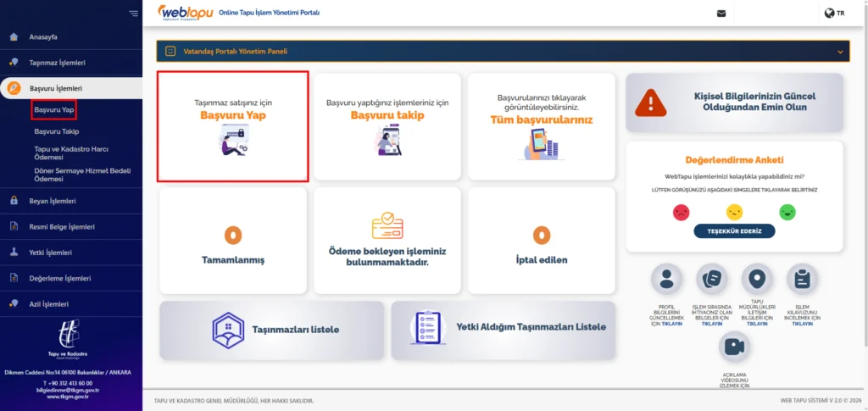The image size is (868, 411).
Task: Click the TEŞEKKÜR EDERİZ button
Action: pyautogui.click(x=734, y=231)
